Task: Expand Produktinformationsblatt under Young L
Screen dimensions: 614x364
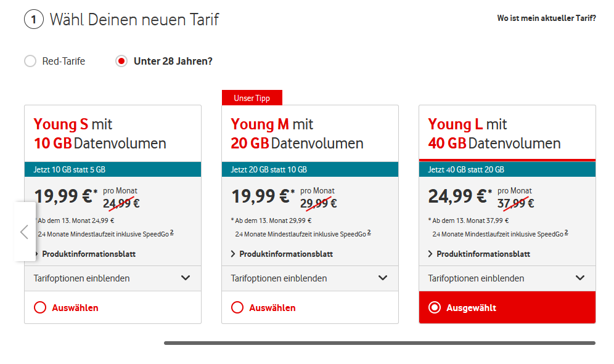Action: [483, 254]
